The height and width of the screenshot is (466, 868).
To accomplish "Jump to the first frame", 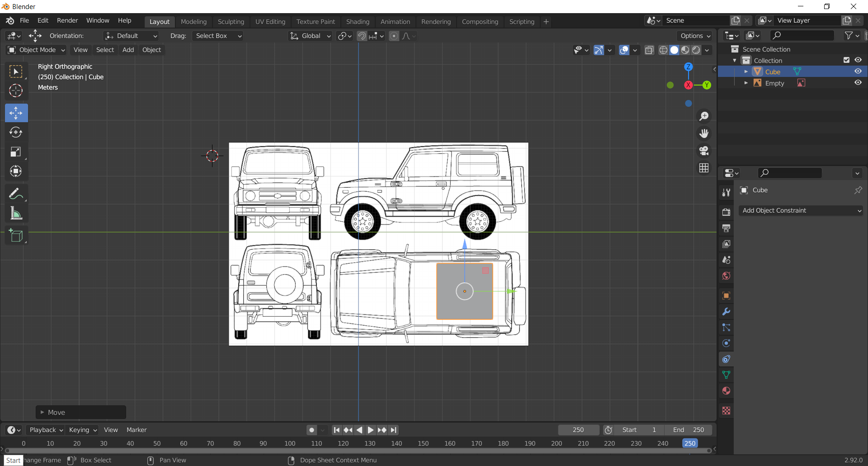I will tap(337, 430).
